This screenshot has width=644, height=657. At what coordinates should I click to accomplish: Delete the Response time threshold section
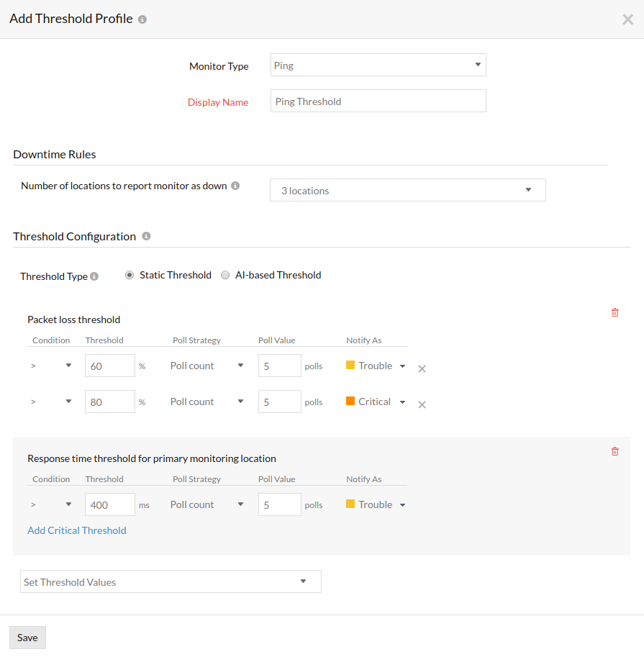[615, 450]
